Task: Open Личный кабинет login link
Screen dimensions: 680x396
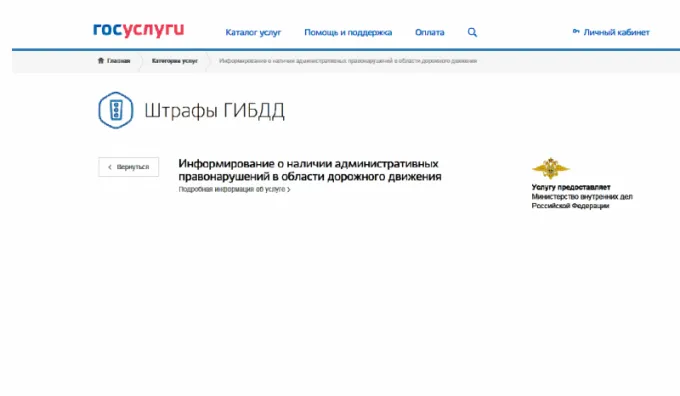Action: point(616,33)
